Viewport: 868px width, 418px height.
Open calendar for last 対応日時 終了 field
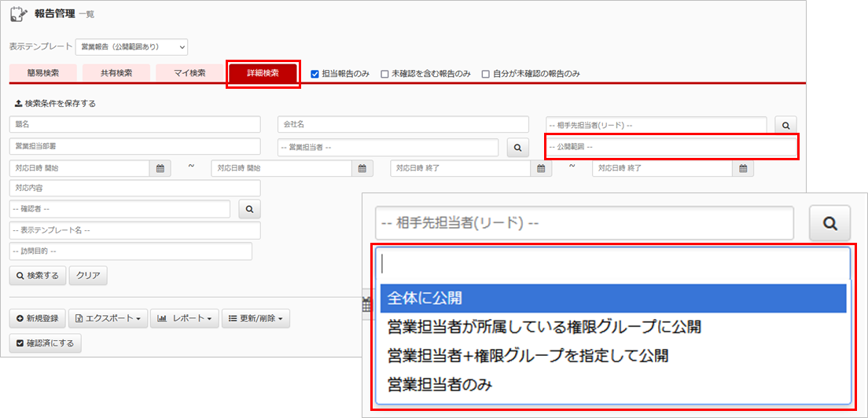(743, 168)
